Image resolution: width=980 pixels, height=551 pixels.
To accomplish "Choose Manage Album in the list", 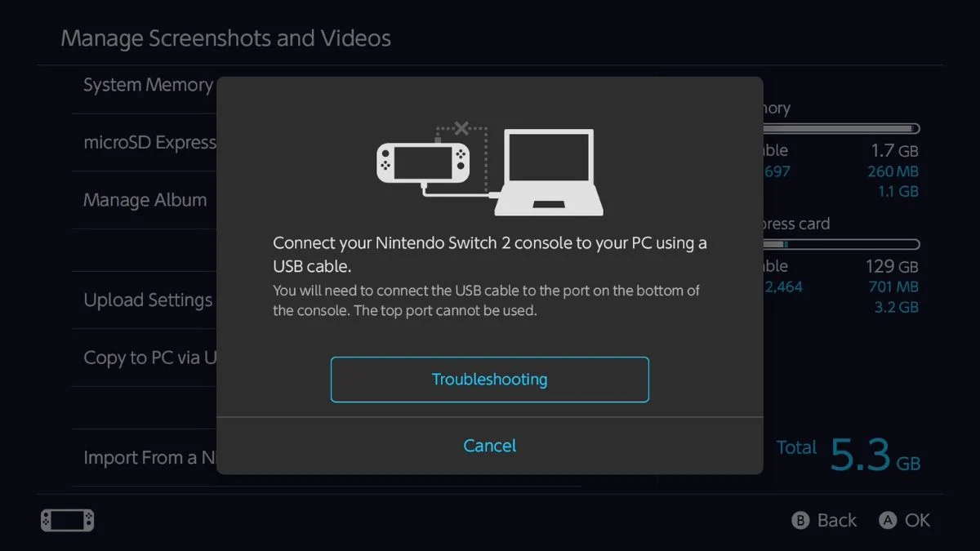I will (145, 200).
